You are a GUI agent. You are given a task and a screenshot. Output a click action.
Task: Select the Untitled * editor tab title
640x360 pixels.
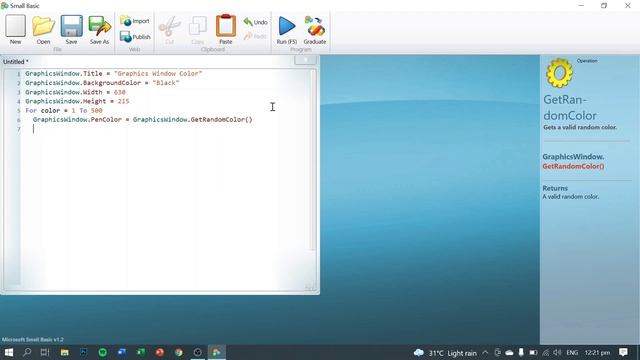click(16, 62)
